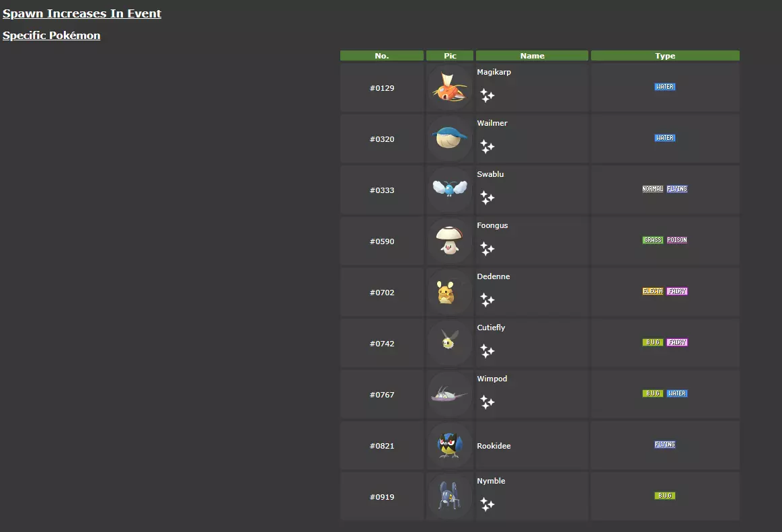Click the shiny sparkle icon under Wailmer

click(487, 146)
